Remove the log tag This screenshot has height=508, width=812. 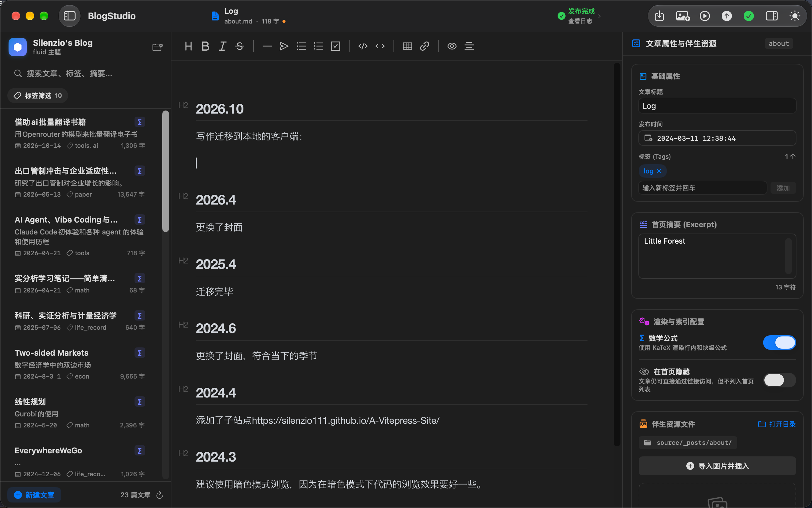point(659,171)
